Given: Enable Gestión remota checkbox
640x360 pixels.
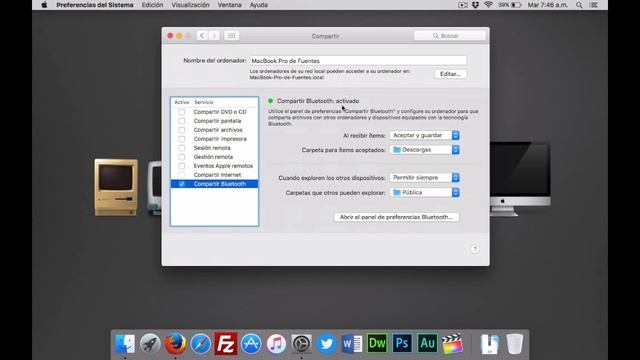Looking at the screenshot, I should [x=182, y=157].
